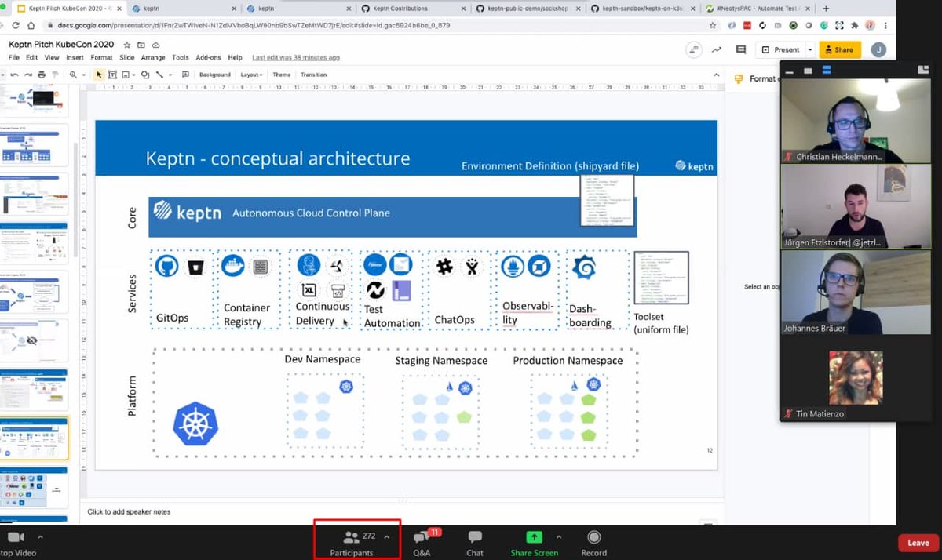Image resolution: width=942 pixels, height=560 pixels.
Task: Click the yellow Share button
Action: pyautogui.click(x=839, y=49)
